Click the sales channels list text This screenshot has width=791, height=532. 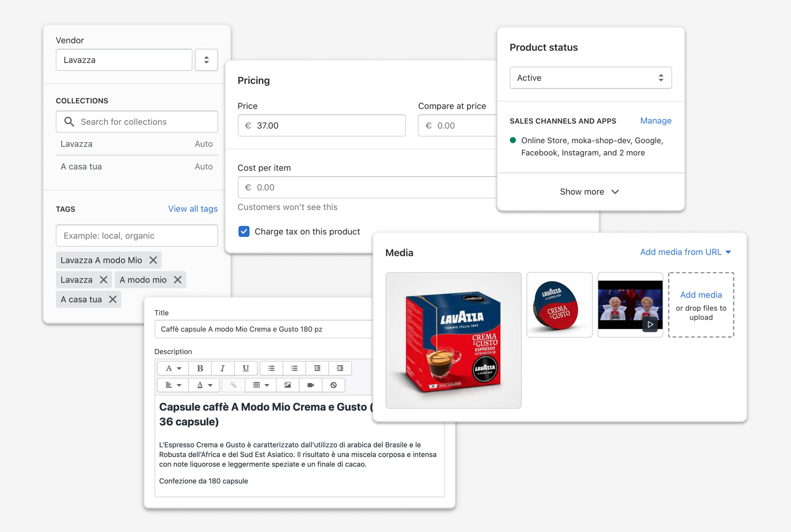(592, 147)
